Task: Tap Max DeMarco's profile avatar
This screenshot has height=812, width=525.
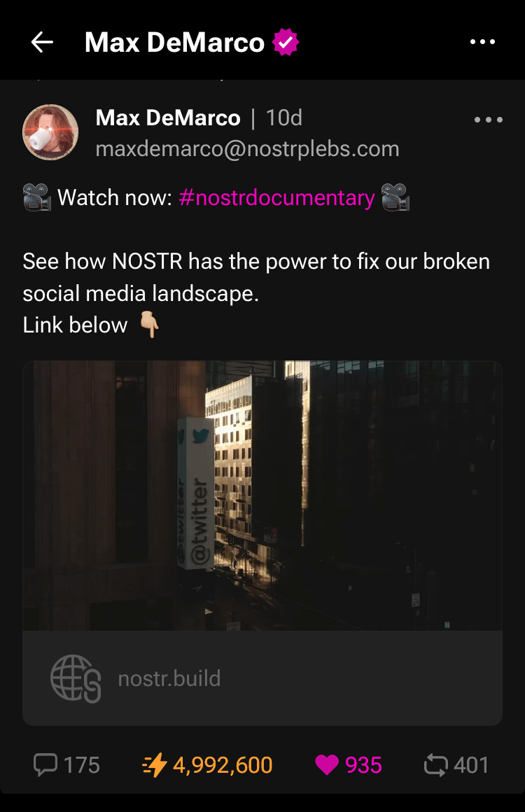Action: (x=50, y=132)
